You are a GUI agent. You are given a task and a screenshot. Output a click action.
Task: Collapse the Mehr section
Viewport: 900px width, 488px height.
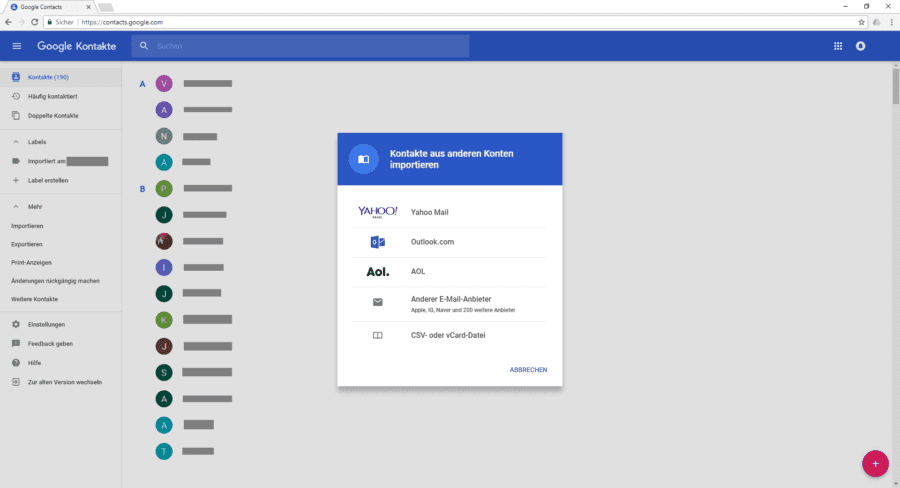click(x=16, y=207)
